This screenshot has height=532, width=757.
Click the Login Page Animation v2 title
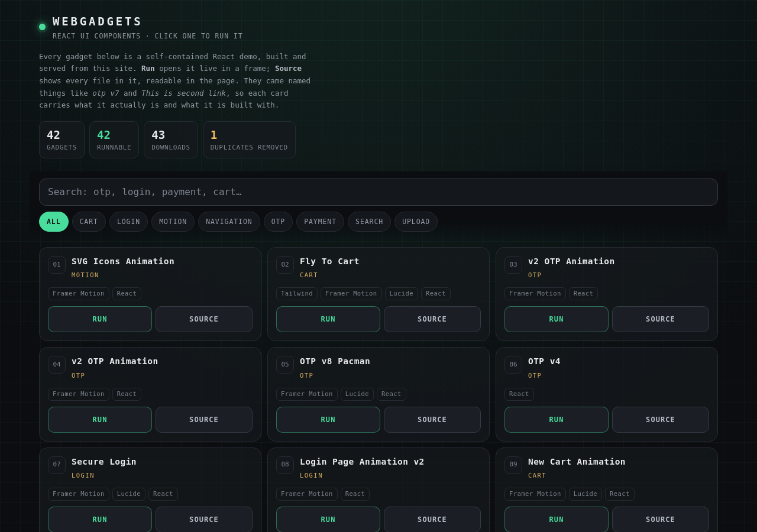click(x=362, y=462)
